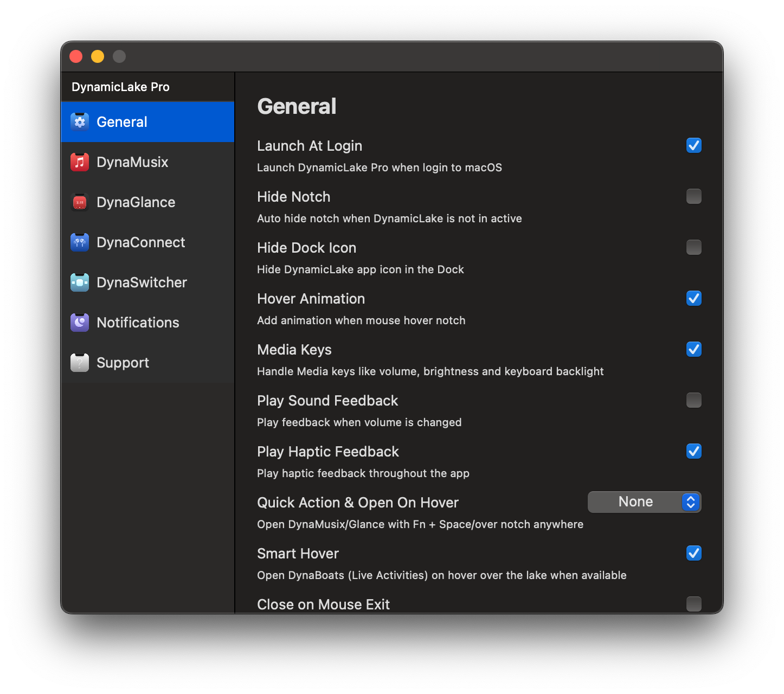Viewport: 784px width, 694px height.
Task: Minimize window with the yellow button
Action: click(98, 56)
